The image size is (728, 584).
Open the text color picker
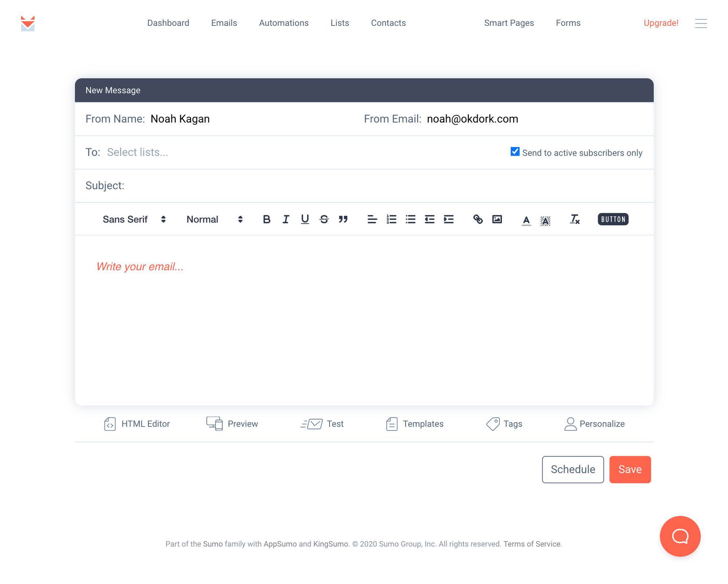pos(526,220)
